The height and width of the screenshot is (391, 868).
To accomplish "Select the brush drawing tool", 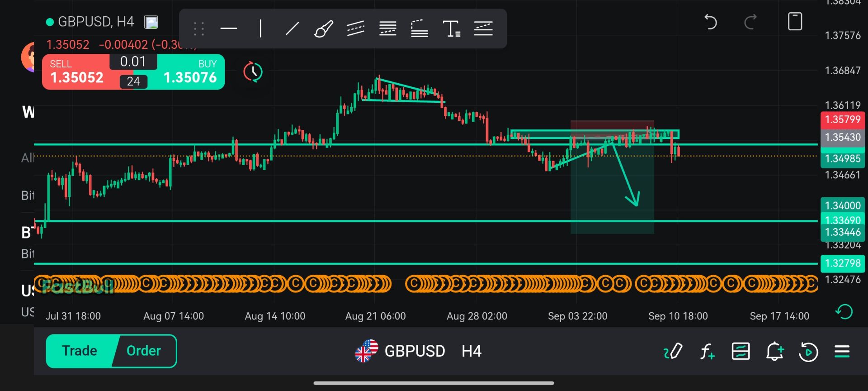I will (x=324, y=29).
